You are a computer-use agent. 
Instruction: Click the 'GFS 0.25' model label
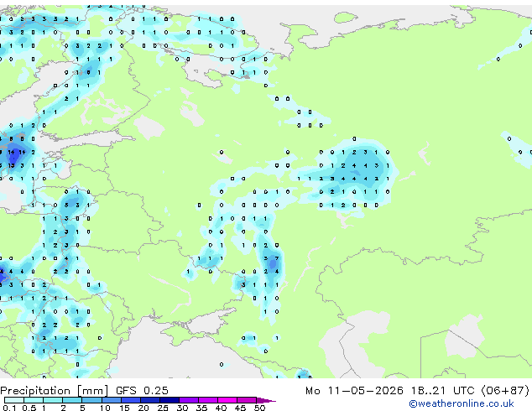point(142,391)
